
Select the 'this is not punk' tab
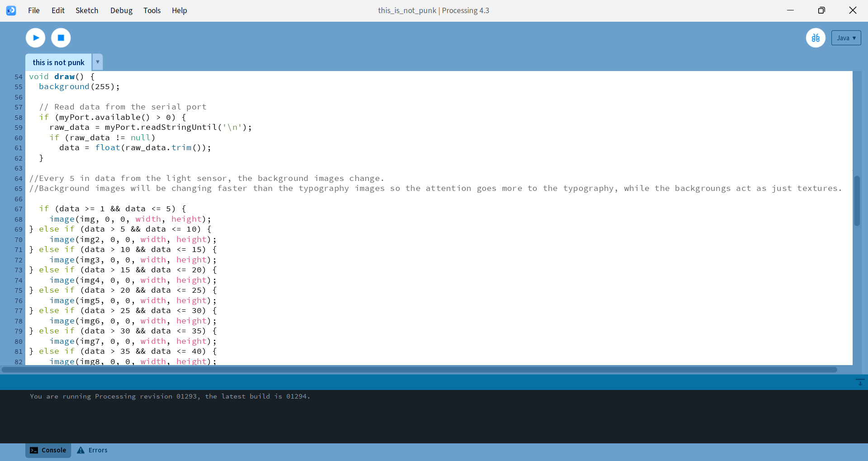(58, 62)
